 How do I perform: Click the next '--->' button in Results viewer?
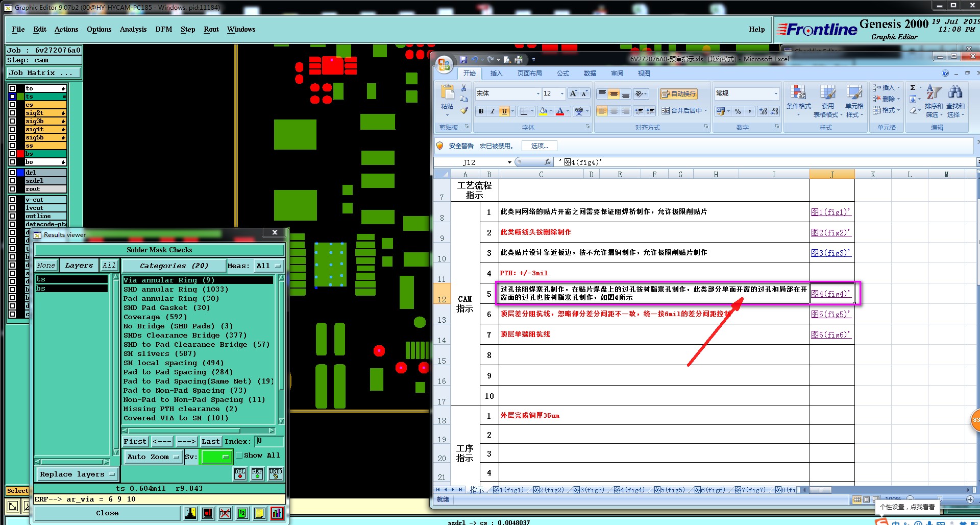pos(186,441)
